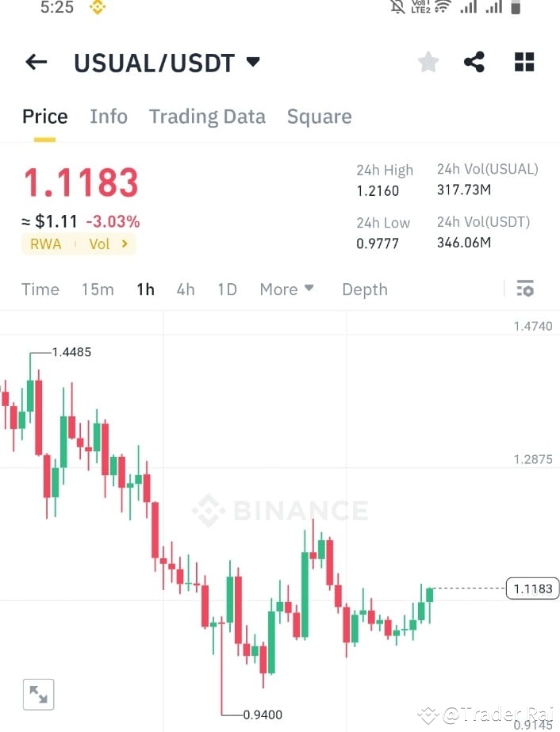Tap the Binance logo in the status bar

point(97,9)
